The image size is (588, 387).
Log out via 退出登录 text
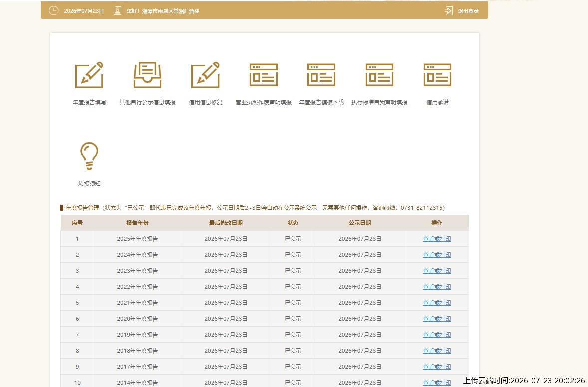pos(468,11)
